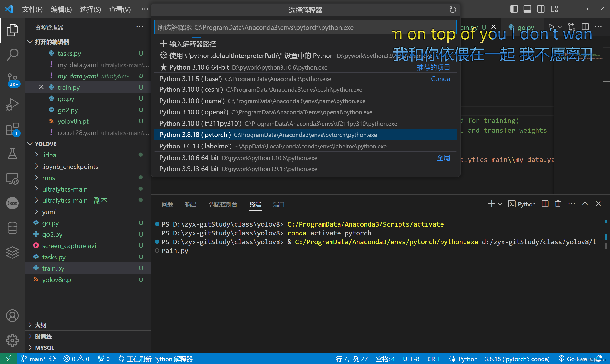The width and height of the screenshot is (610, 364).
Task: Open the Search view in activity bar
Action: (12, 55)
